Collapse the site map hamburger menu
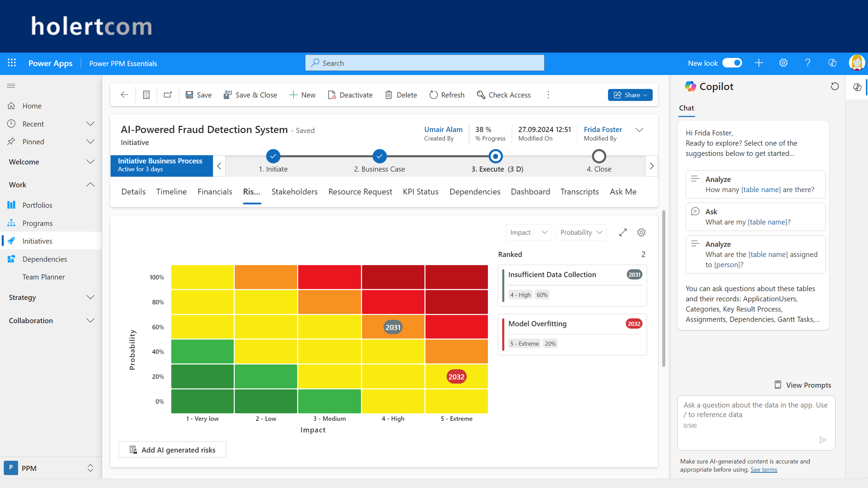The image size is (868, 488). (x=11, y=86)
